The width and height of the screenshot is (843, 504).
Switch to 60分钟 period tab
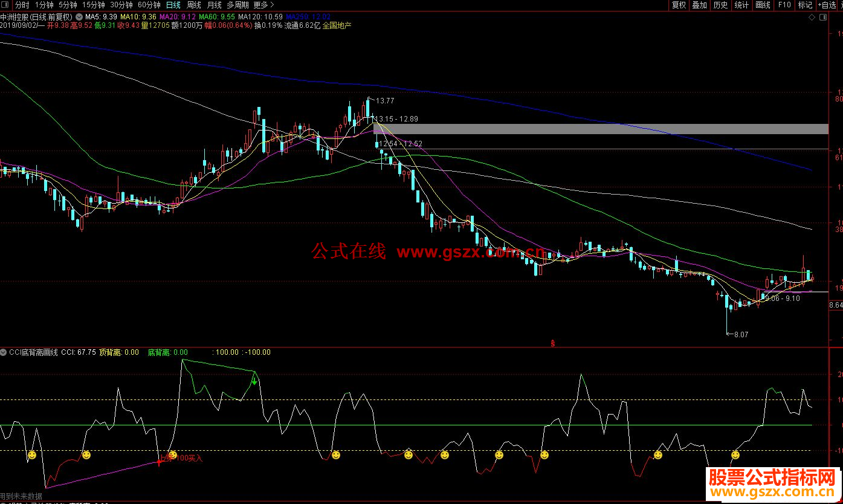[x=149, y=5]
